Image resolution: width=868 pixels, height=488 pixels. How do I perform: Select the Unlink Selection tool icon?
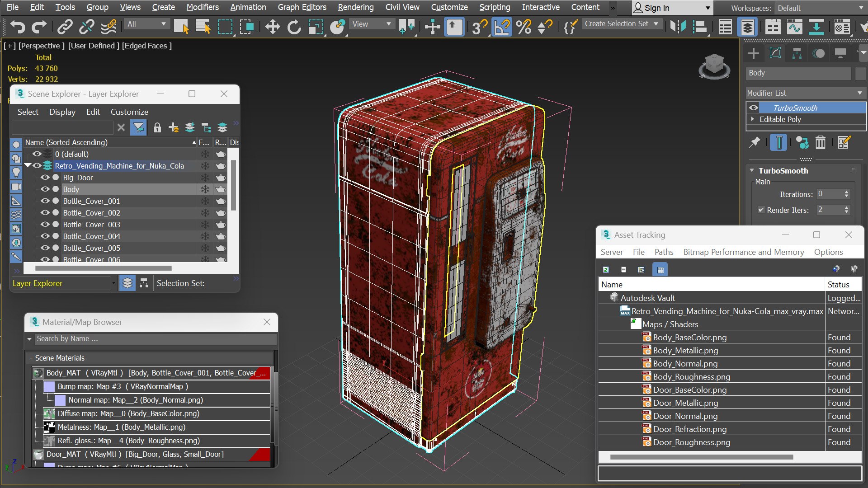point(86,27)
